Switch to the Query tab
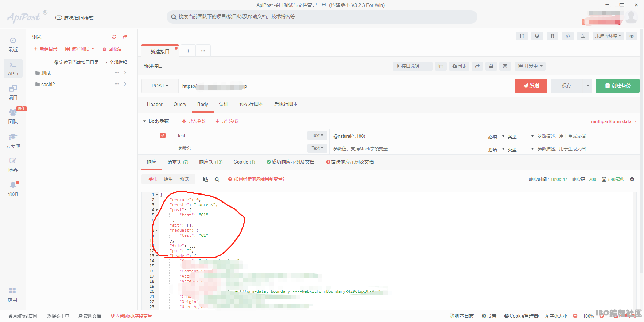This screenshot has width=644, height=322. 180,105
